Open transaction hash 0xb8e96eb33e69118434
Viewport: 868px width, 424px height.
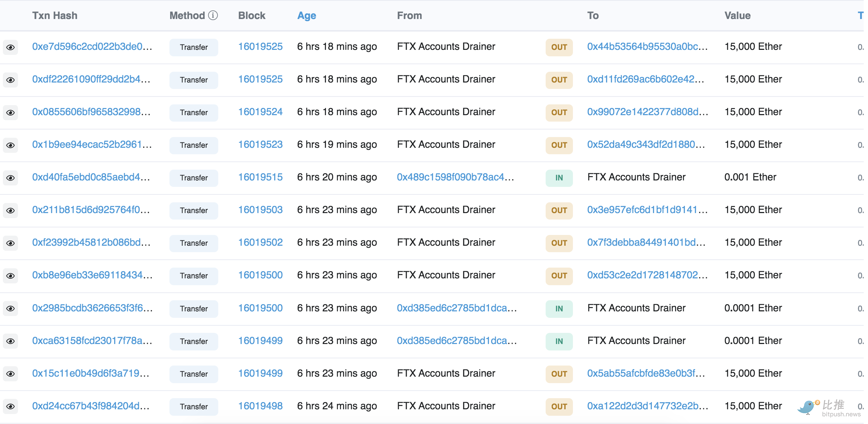[x=92, y=275]
